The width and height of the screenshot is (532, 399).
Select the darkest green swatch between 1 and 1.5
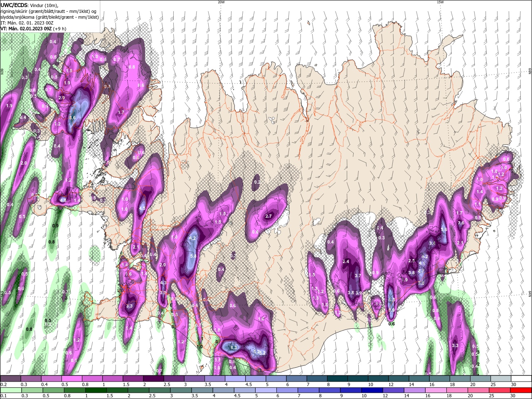[96, 390]
